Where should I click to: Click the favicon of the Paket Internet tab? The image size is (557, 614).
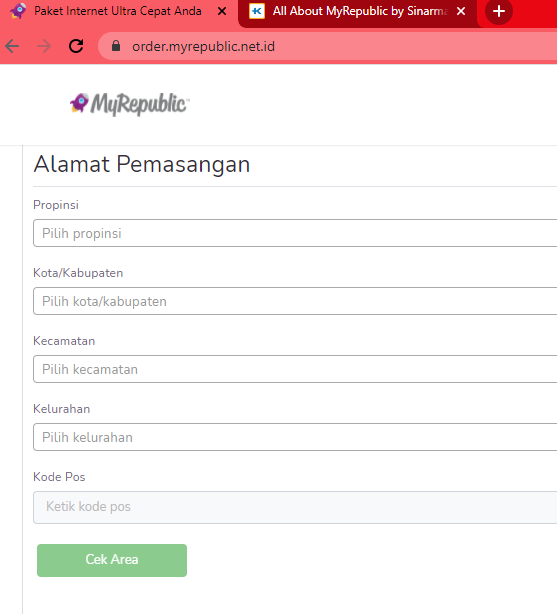18,11
